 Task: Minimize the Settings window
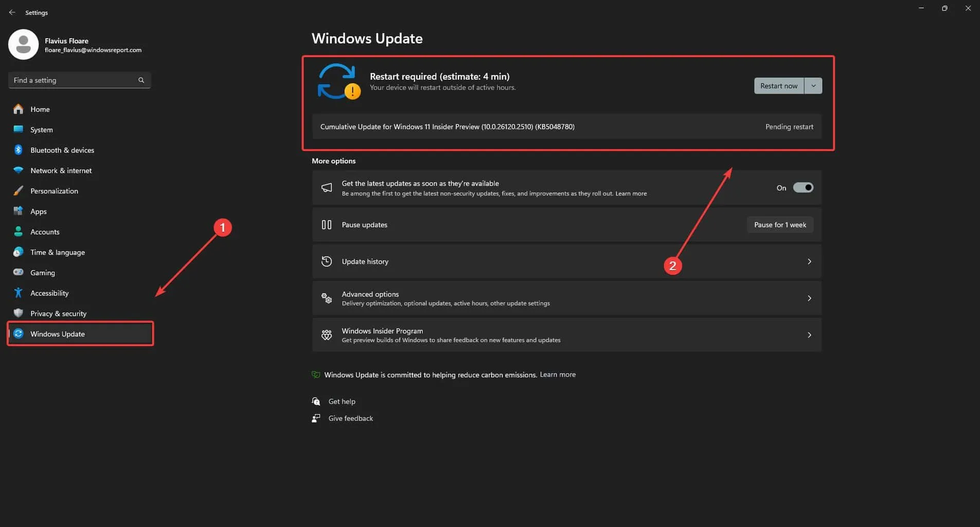tap(921, 8)
